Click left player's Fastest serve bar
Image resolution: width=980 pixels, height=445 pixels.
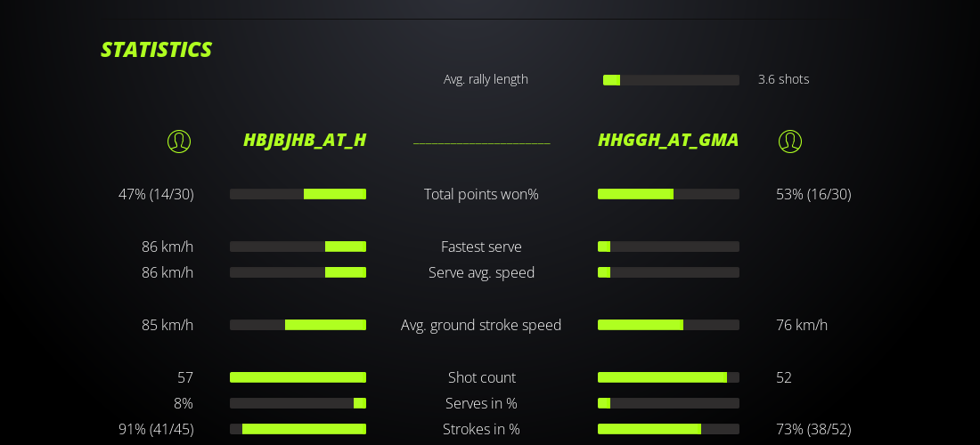[298, 247]
